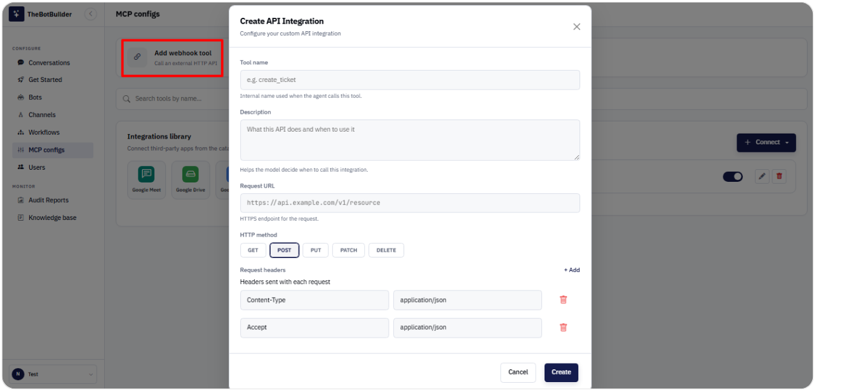Click the Conversations chat bubble icon
Image resolution: width=868 pixels, height=391 pixels.
21,63
